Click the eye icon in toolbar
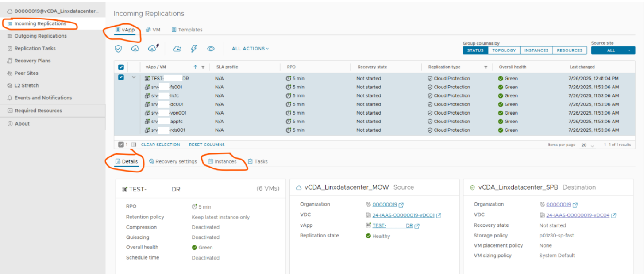The width and height of the screenshot is (644, 275). (x=211, y=49)
